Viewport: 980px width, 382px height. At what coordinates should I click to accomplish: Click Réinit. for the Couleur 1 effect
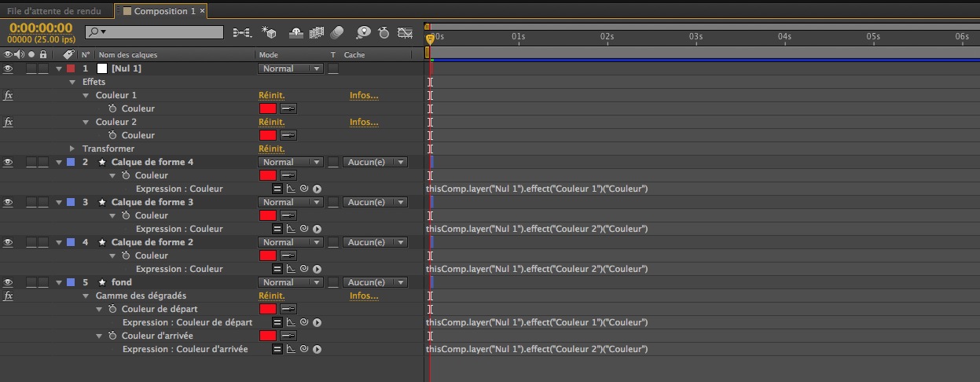[270, 95]
